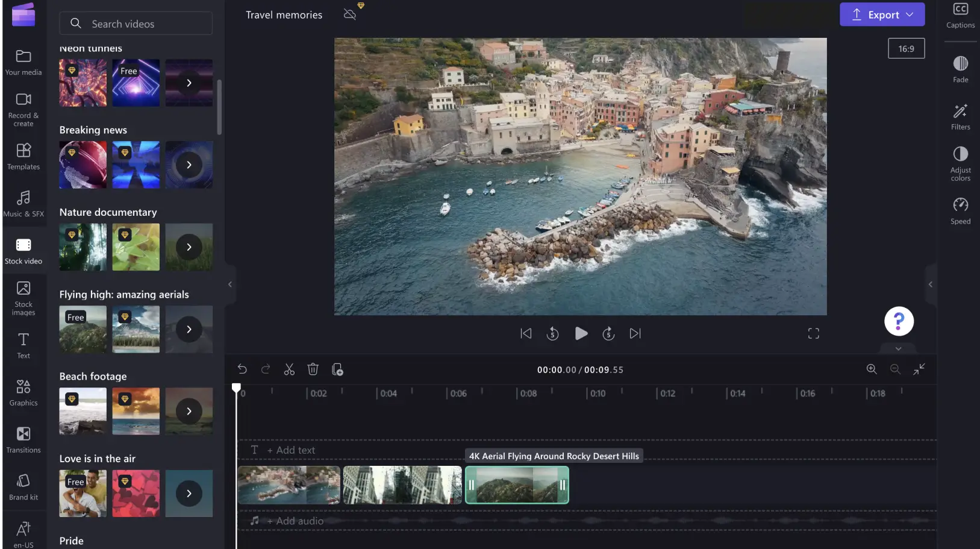980x549 pixels.
Task: Add text to the timeline track
Action: [290, 450]
